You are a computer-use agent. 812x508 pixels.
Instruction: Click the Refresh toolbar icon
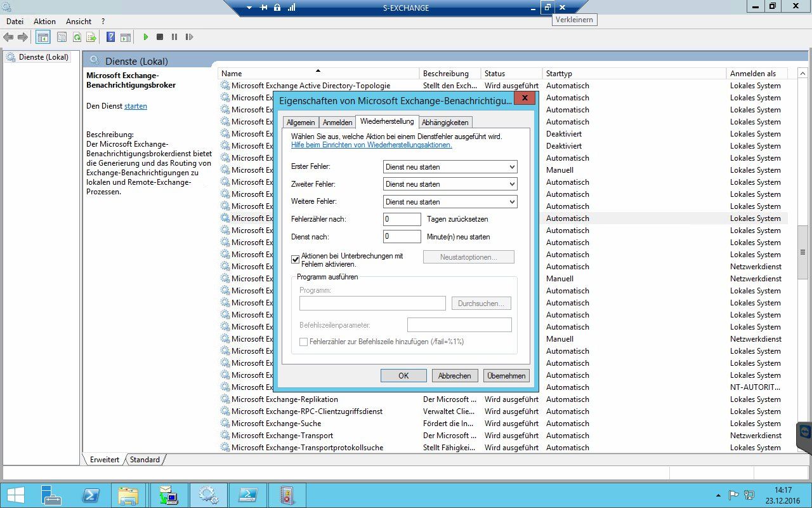[76, 37]
